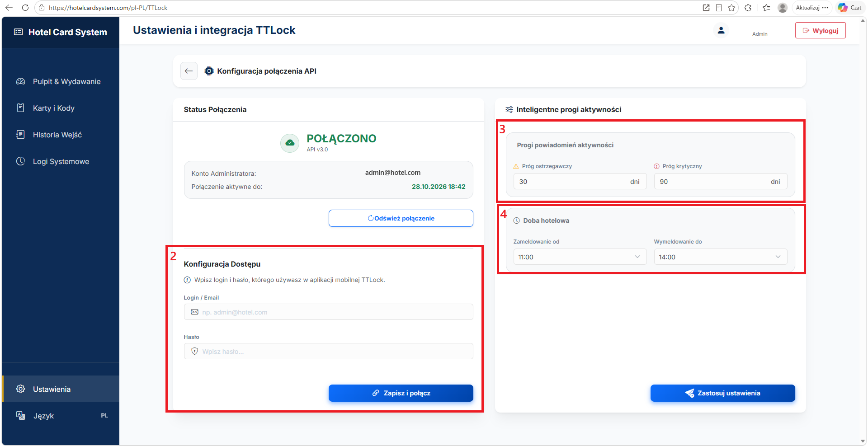Open the Wymeldowanie do dropdown
This screenshot has height=446, width=868.
pyautogui.click(x=720, y=257)
